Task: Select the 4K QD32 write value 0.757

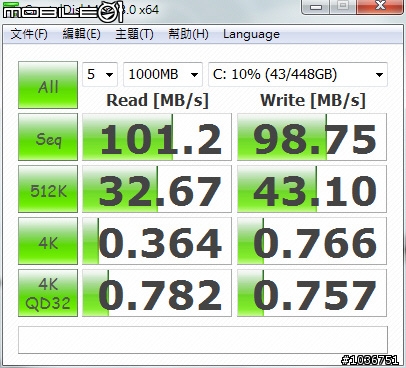Action: point(312,293)
